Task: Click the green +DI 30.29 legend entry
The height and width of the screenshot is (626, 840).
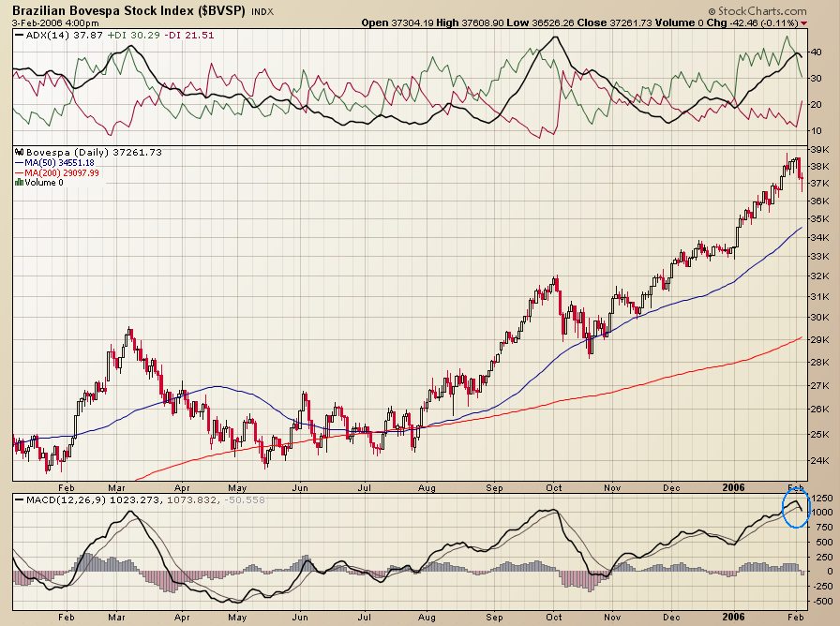Action: coord(133,36)
